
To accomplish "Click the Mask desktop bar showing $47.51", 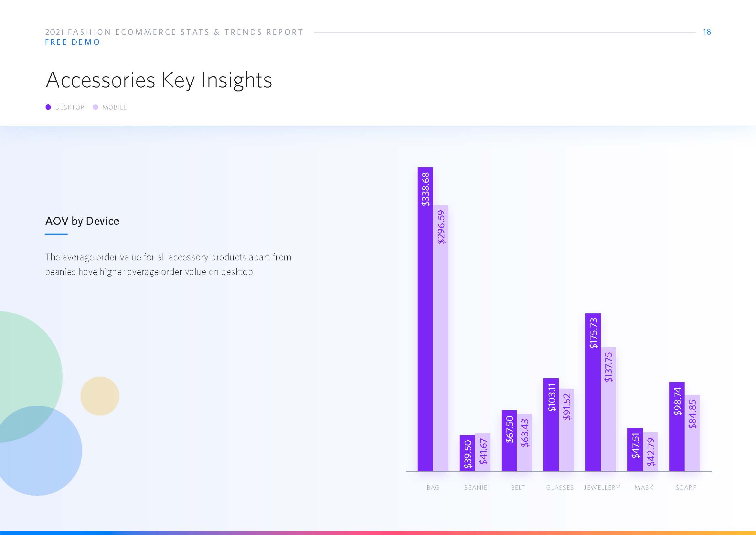I will tap(635, 449).
